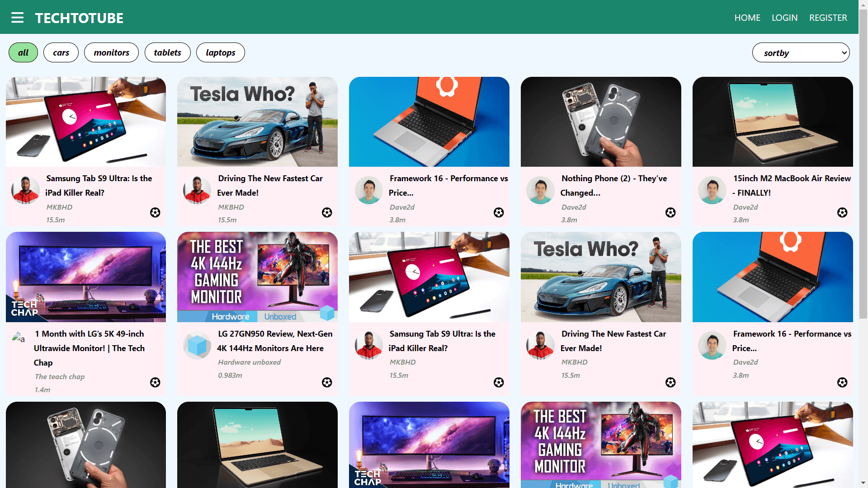Open first-row 'Tesla Who?' car thumbnail

click(257, 122)
